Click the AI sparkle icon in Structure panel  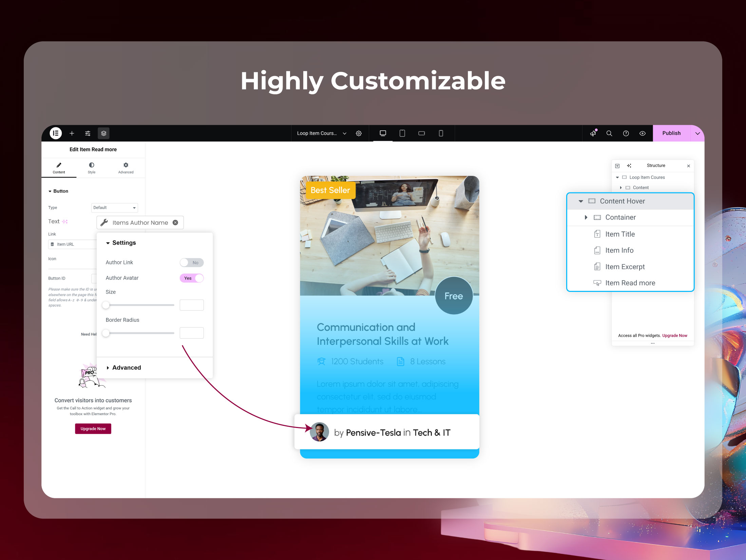tap(629, 166)
